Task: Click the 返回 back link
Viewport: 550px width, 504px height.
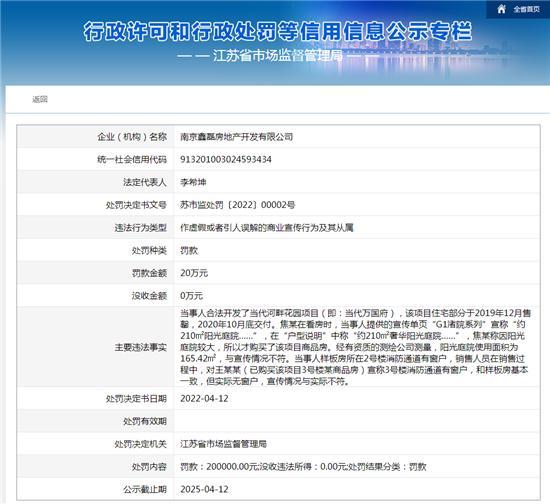Action: [40, 100]
